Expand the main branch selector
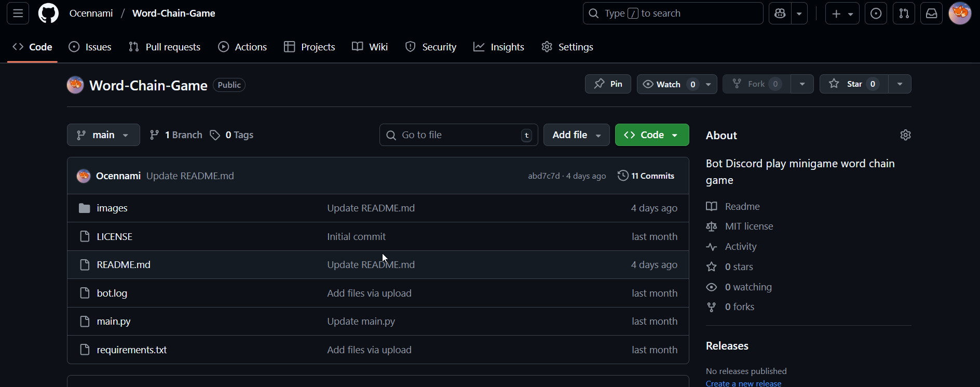 [103, 135]
